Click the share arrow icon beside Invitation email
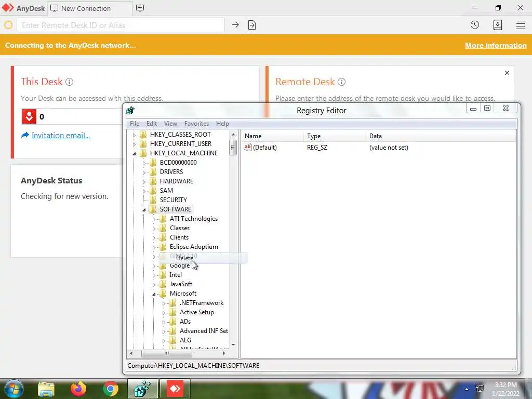The image size is (532, 399). tap(25, 136)
